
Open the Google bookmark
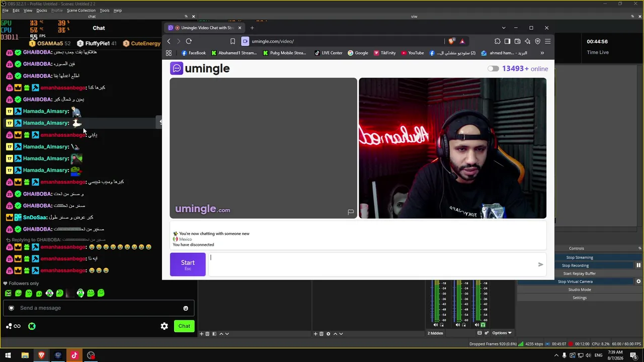[x=358, y=53]
